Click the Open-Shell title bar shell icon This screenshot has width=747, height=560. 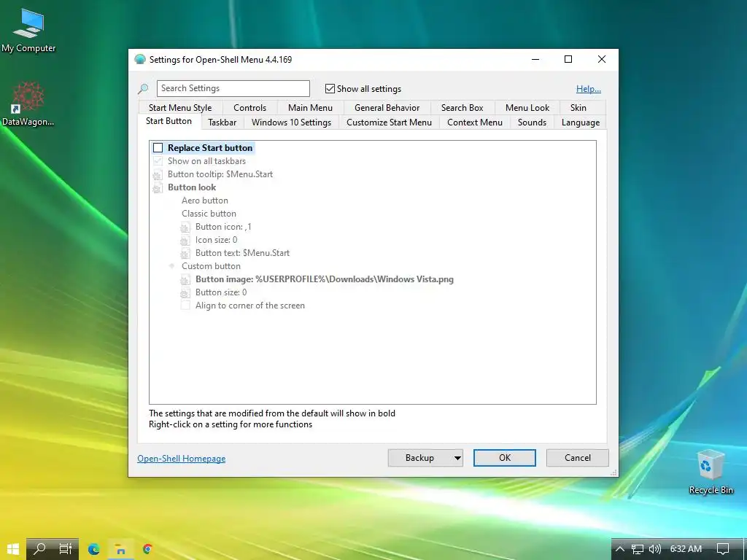coord(139,60)
